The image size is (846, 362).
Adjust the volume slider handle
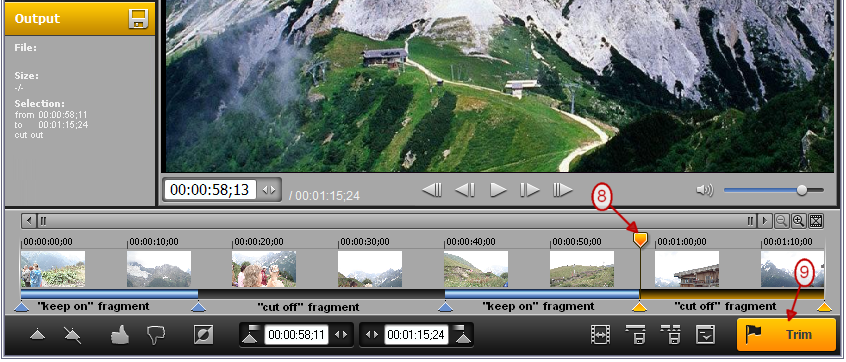click(802, 190)
